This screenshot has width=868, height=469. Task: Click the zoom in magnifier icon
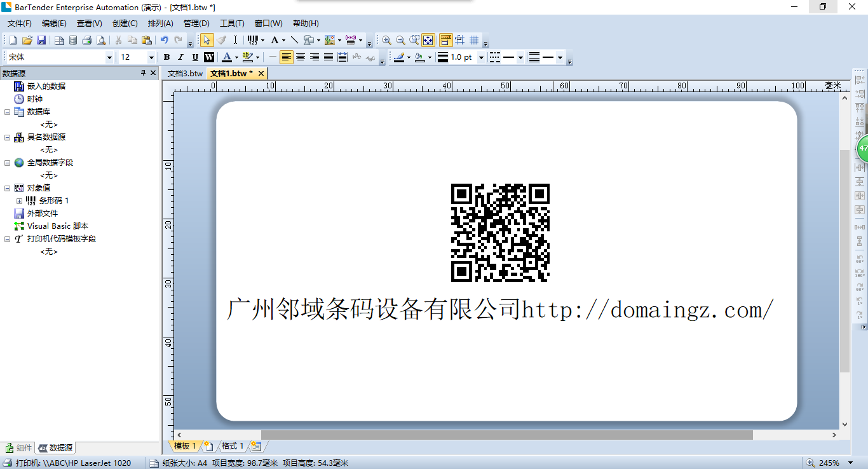(386, 40)
